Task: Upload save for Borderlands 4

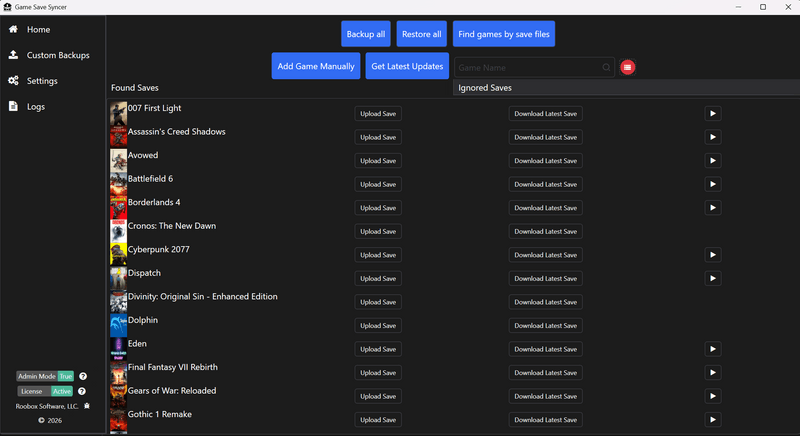Action: [x=378, y=208]
